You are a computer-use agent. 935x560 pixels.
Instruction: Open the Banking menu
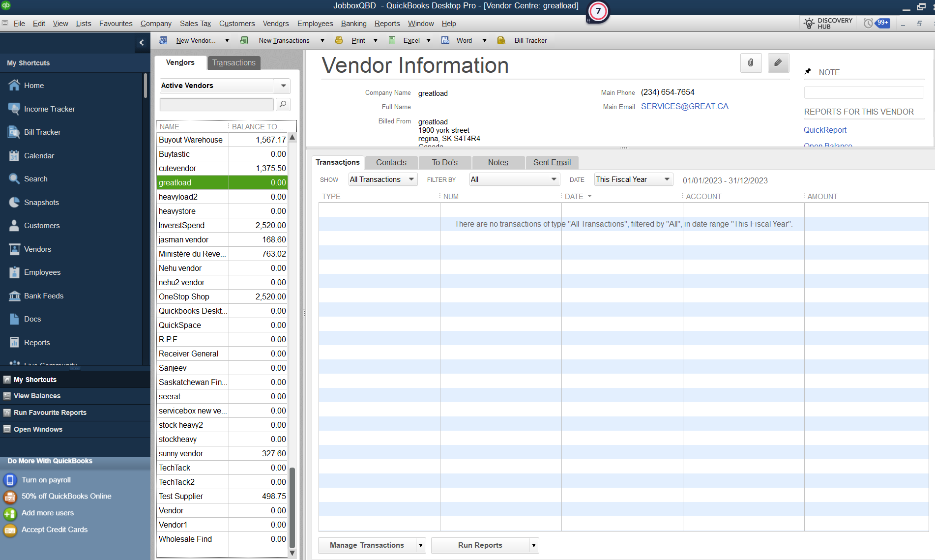(x=353, y=23)
